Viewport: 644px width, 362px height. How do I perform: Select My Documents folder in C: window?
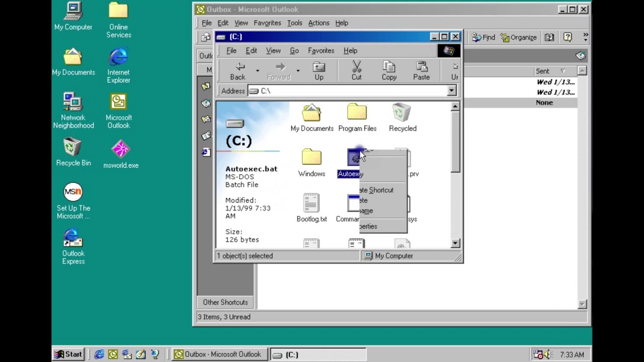coord(311,118)
